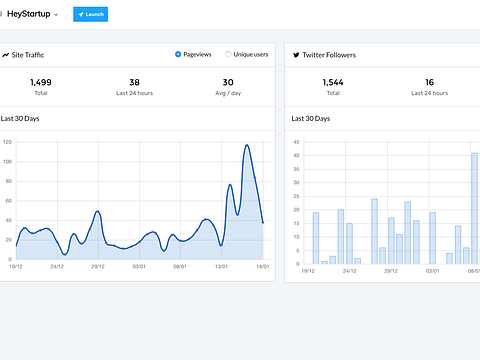This screenshot has width=480, height=360.
Task: Click the tallest Twitter followers bar
Action: [x=474, y=208]
